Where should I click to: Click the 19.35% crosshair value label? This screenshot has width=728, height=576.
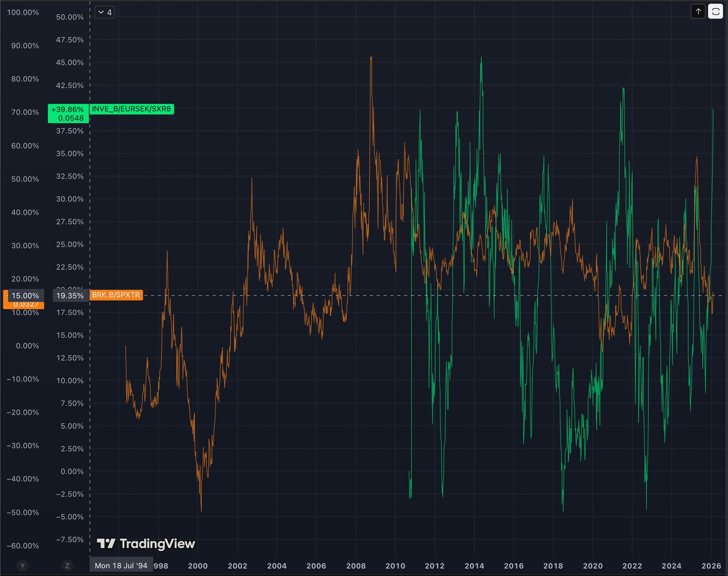point(70,296)
